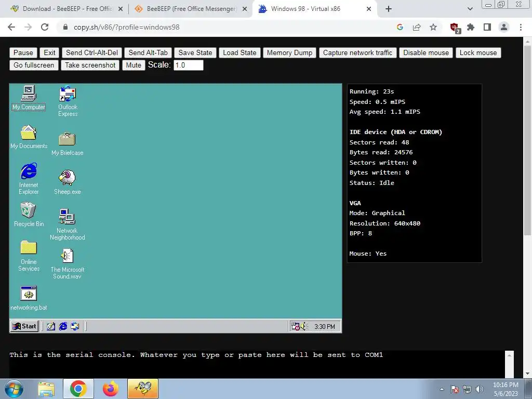
Task: Click the Send Alt-Tab button
Action: pos(148,52)
